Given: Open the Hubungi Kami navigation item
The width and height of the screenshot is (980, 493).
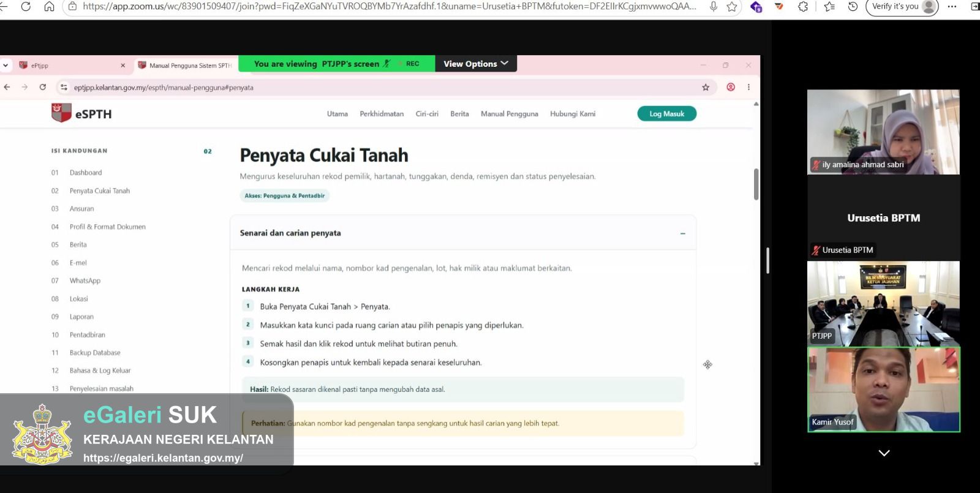Looking at the screenshot, I should (x=573, y=114).
